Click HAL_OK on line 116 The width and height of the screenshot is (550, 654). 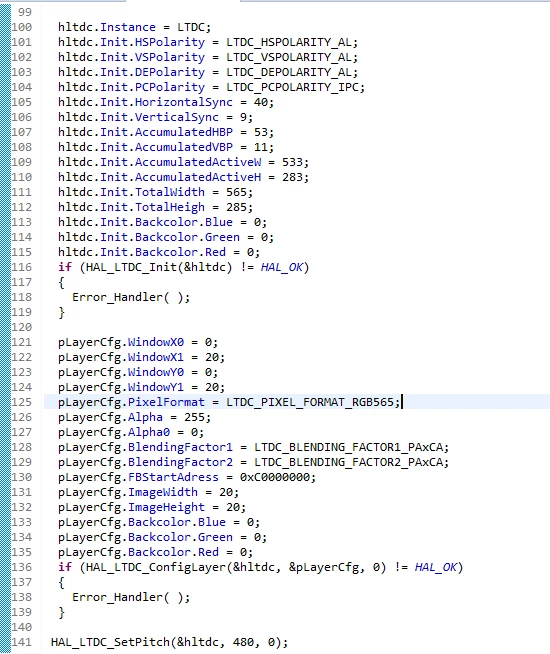pos(281,267)
